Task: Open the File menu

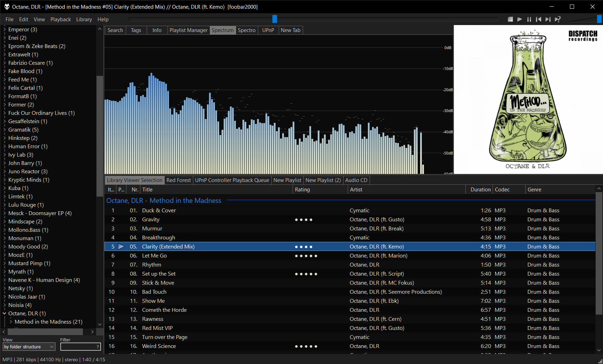Action: (9, 19)
